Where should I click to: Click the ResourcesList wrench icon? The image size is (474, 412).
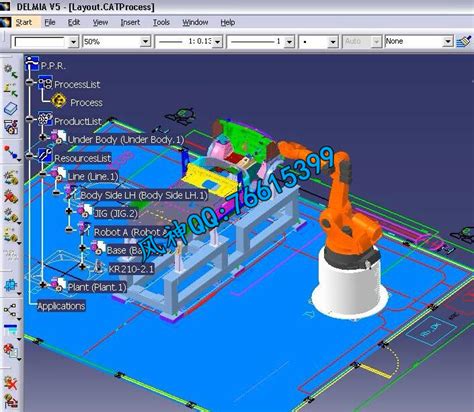[x=45, y=156]
